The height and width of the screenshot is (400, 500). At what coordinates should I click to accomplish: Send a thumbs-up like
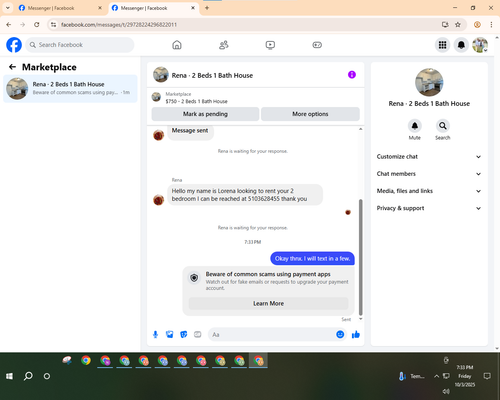coord(356,334)
